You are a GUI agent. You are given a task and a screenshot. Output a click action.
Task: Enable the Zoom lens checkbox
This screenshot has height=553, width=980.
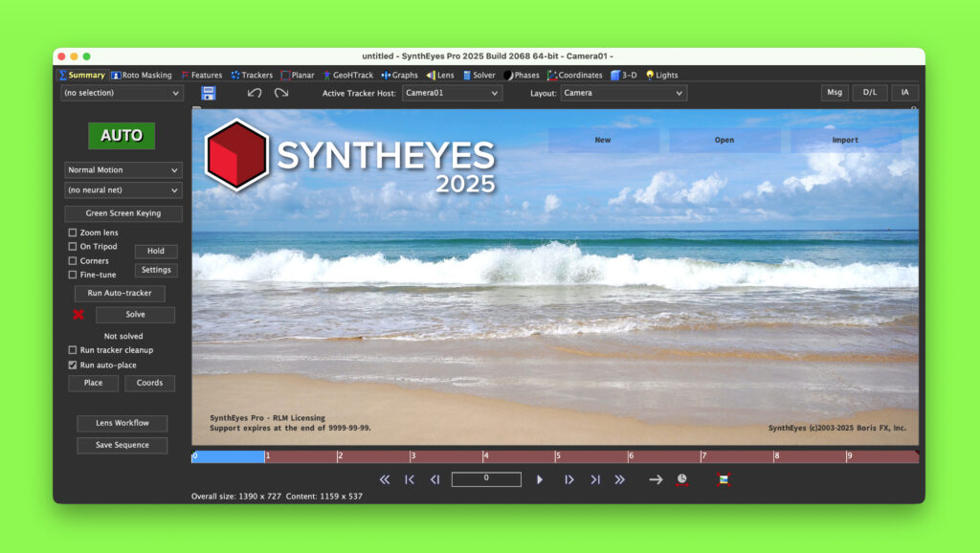point(73,232)
